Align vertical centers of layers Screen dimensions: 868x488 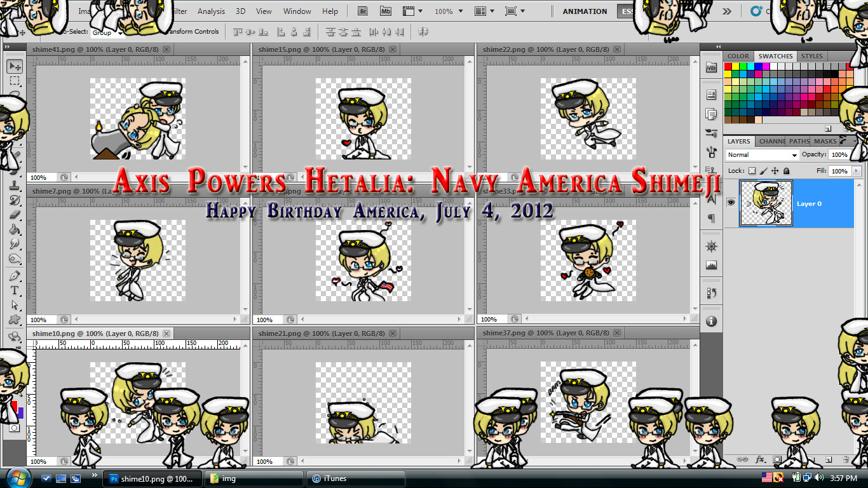tap(252, 32)
